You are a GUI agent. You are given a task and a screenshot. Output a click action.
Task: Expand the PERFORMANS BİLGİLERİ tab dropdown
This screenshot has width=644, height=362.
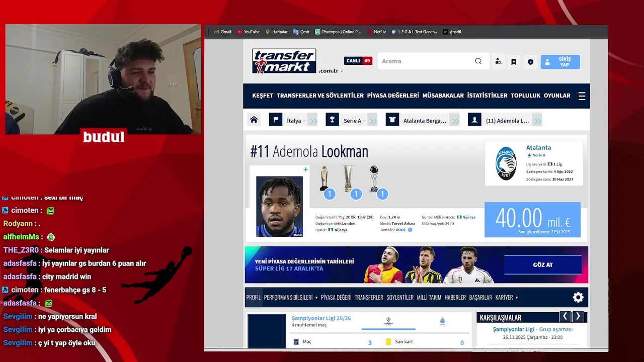click(x=291, y=298)
